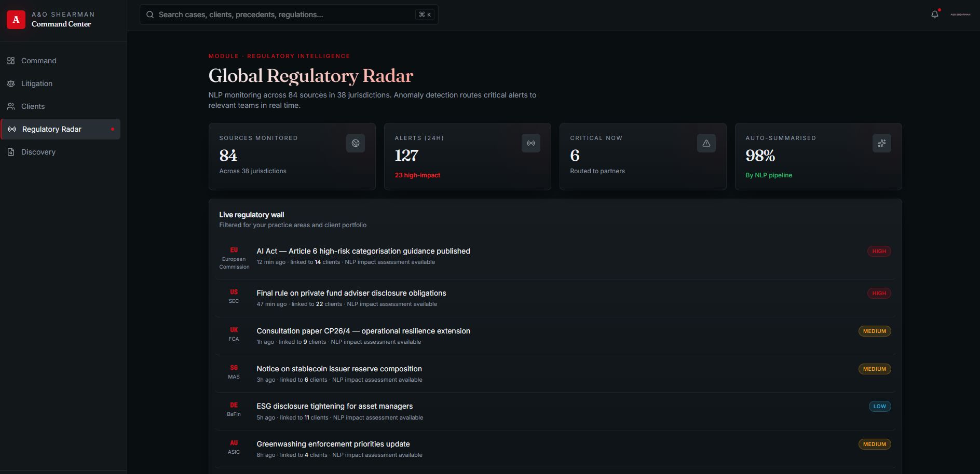Click the Discovery document icon

tap(11, 152)
